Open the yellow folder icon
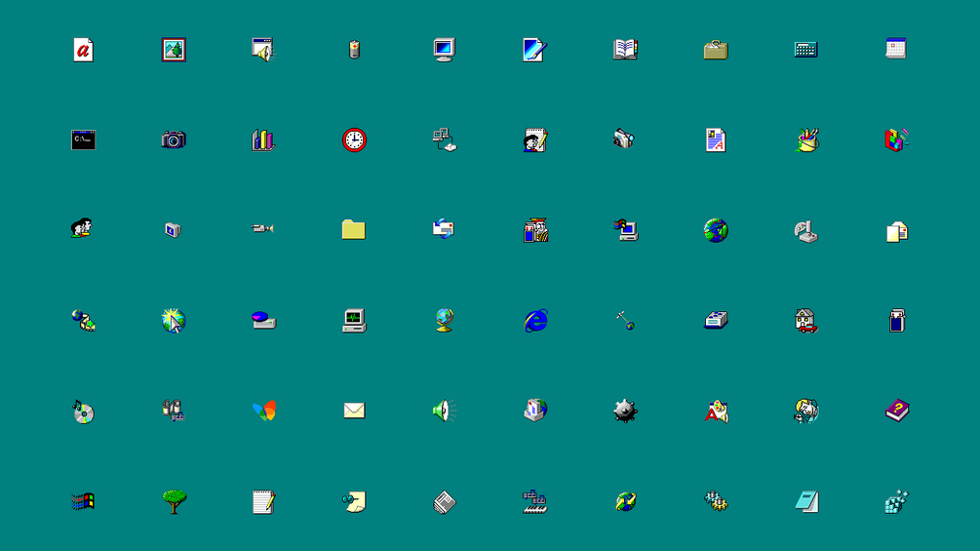The image size is (980, 551). pyautogui.click(x=354, y=229)
